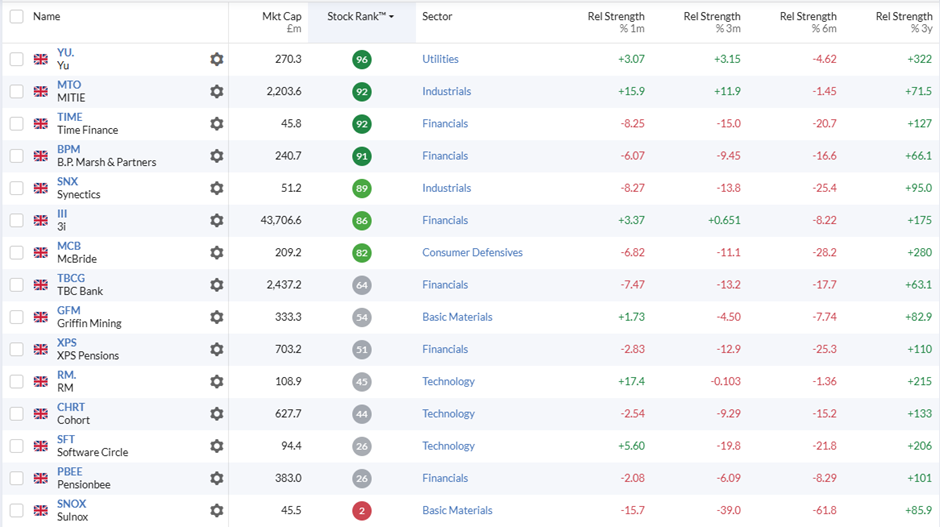Check the box for Griffin Mining
Image resolution: width=940 pixels, height=527 pixels.
pyautogui.click(x=17, y=317)
